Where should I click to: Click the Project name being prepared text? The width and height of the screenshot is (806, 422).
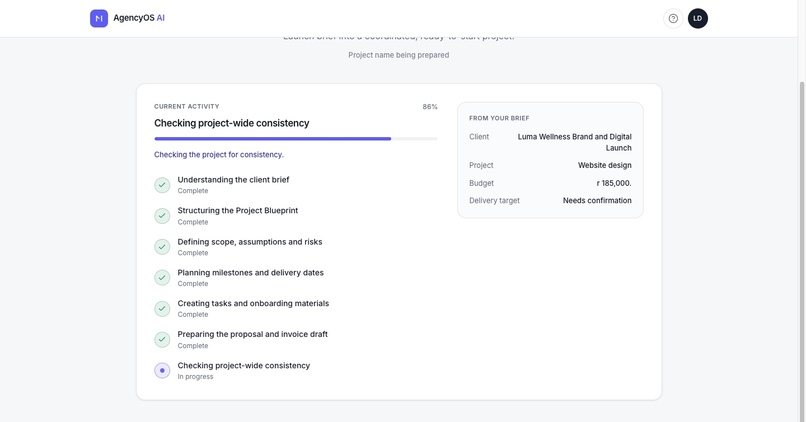pos(398,55)
